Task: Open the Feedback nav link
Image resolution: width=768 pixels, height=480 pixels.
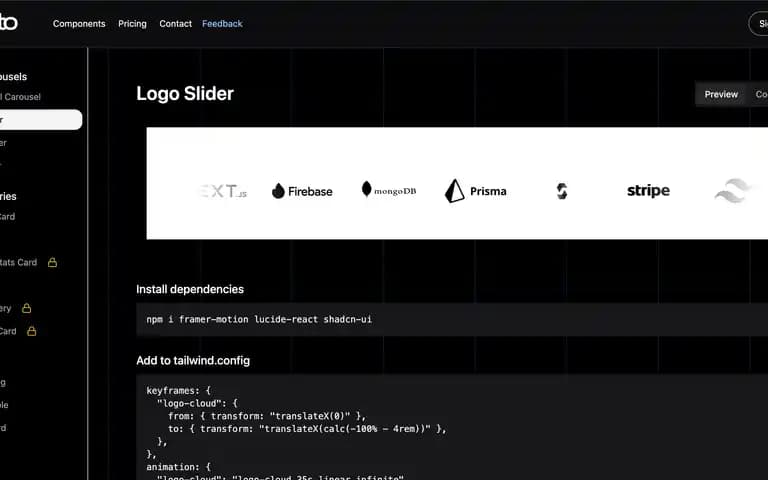Action: pyautogui.click(x=222, y=24)
